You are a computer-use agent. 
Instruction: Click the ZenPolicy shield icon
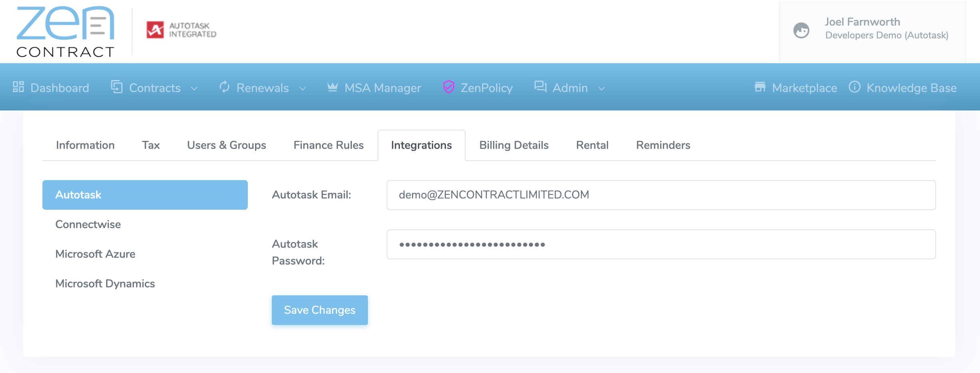pyautogui.click(x=449, y=87)
